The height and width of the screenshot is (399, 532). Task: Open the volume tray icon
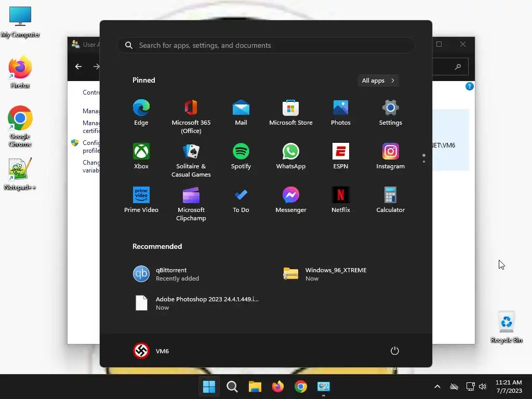tap(483, 387)
